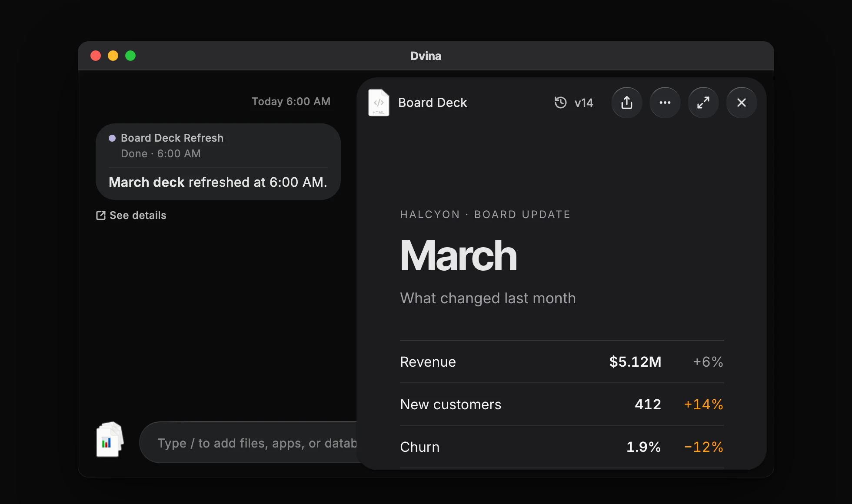Click the HTML file icon beside Board Deck
The height and width of the screenshot is (504, 852).
pos(379,103)
